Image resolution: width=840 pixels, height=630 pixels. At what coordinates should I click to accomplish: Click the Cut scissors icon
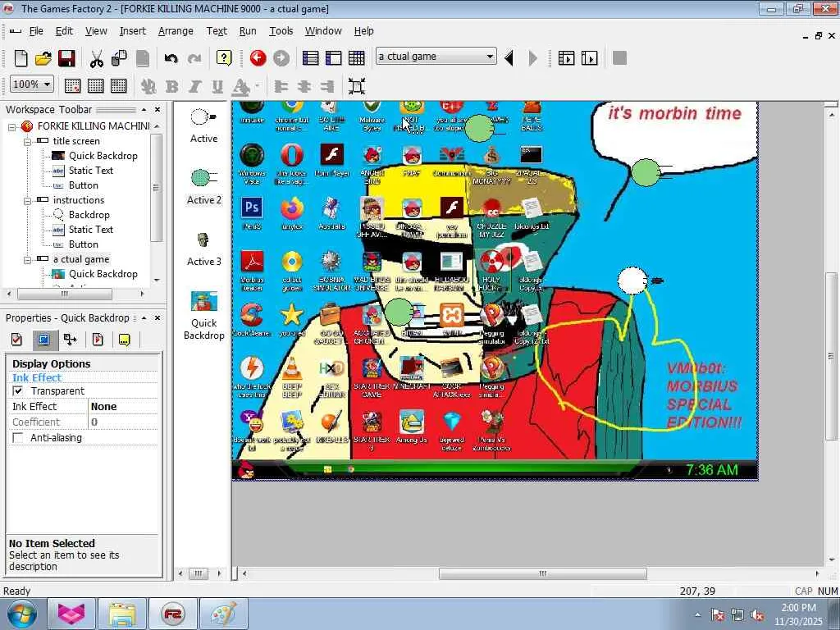[x=97, y=58]
